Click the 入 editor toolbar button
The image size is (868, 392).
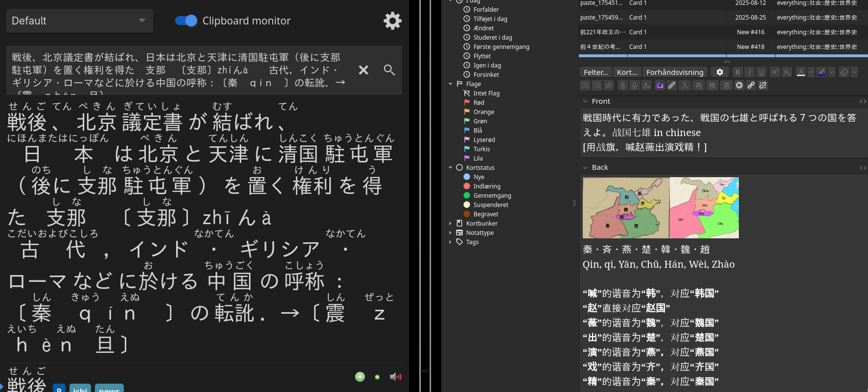(x=685, y=85)
